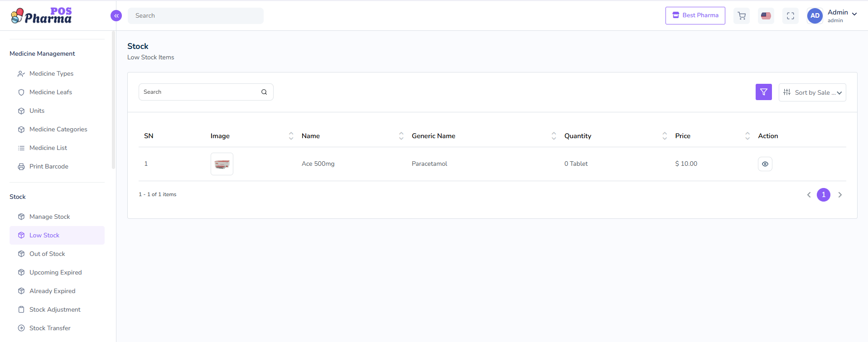
Task: Click the Best Pharma button
Action: tap(695, 15)
